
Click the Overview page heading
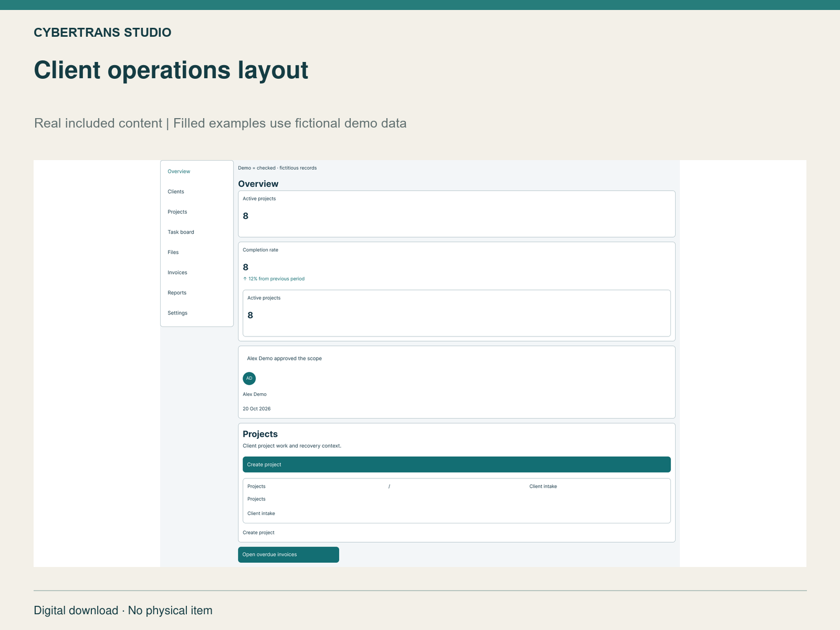pos(258,184)
